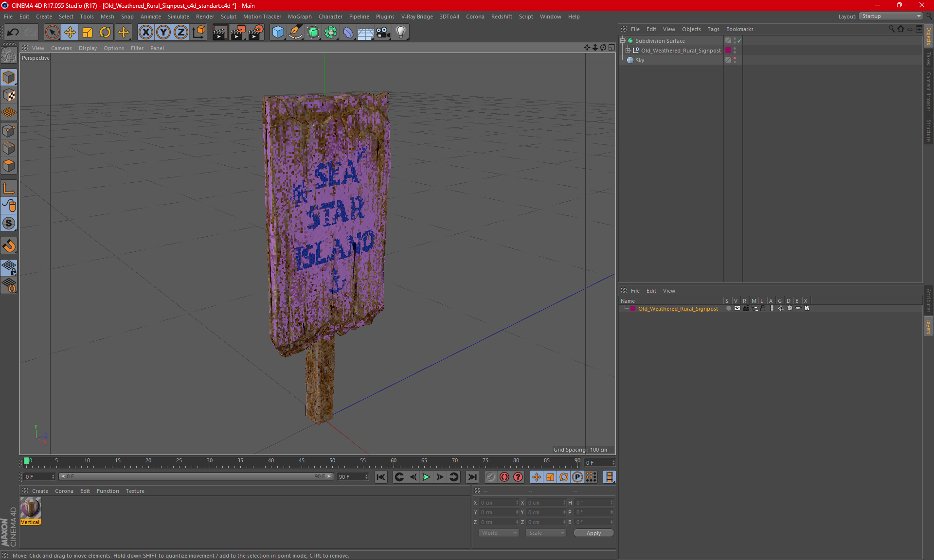Expand Old_Weathered_Rural_Signpost object

(x=628, y=51)
